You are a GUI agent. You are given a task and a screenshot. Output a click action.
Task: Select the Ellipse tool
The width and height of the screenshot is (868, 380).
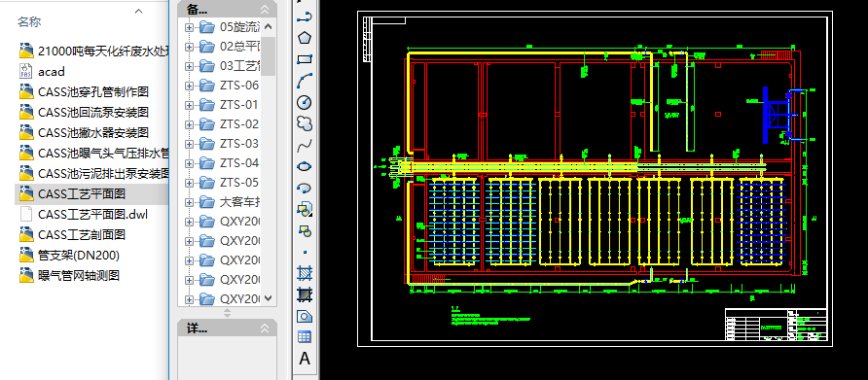(x=305, y=166)
